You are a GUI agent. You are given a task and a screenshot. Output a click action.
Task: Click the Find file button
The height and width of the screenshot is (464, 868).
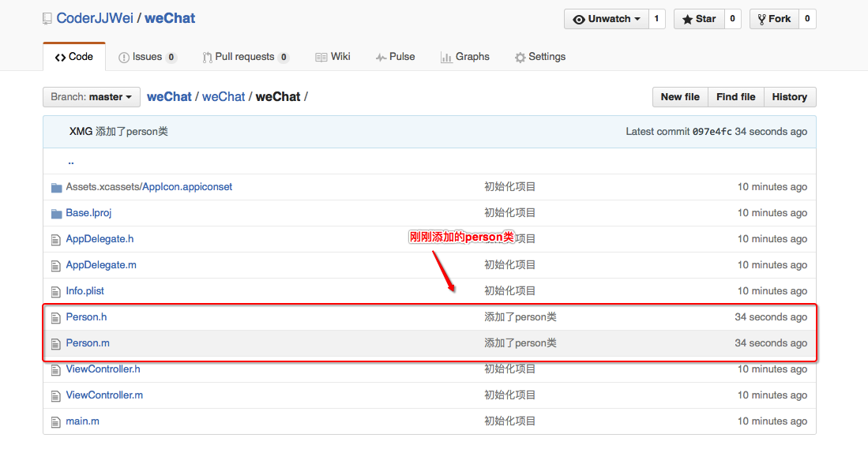735,97
